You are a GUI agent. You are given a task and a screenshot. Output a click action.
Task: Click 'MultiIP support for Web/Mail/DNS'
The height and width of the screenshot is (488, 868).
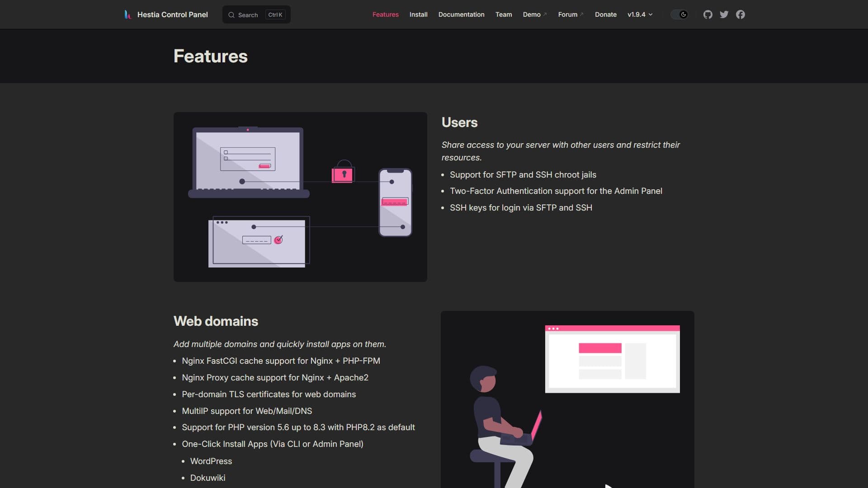pos(247,411)
